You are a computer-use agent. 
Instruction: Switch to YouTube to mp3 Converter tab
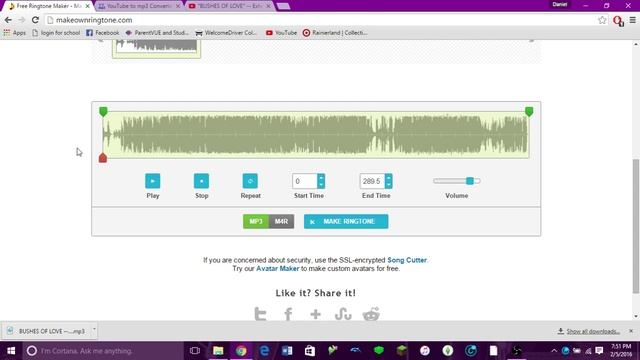139,6
